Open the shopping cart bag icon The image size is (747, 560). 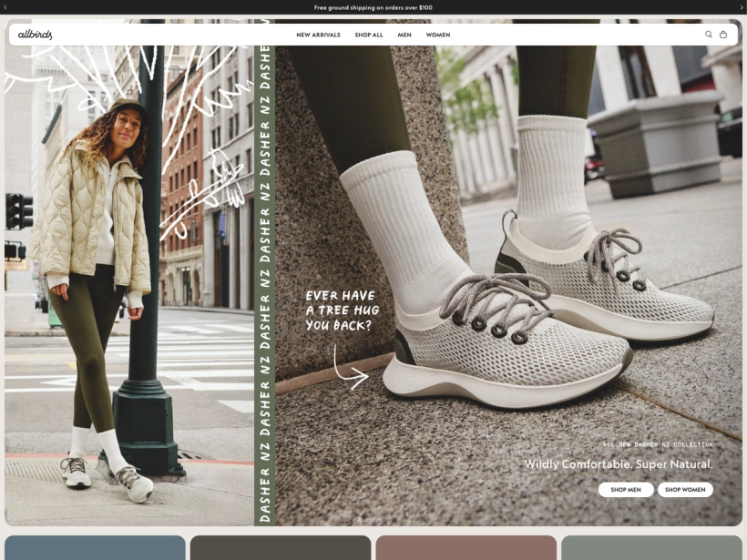coord(723,35)
